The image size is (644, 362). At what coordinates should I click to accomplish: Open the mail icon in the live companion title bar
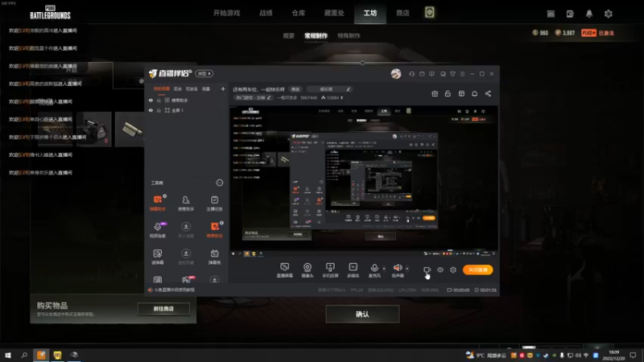422,74
